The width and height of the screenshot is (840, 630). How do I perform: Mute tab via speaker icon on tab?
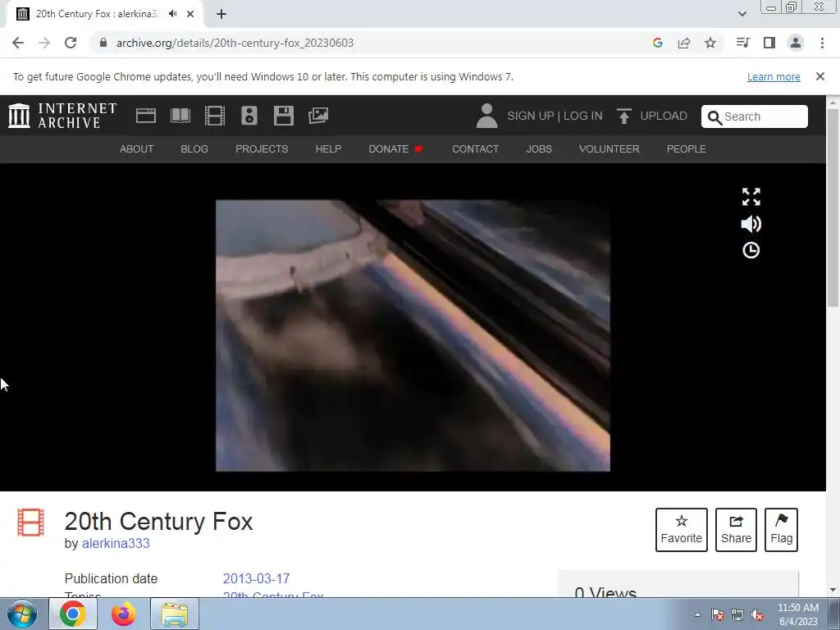click(172, 14)
